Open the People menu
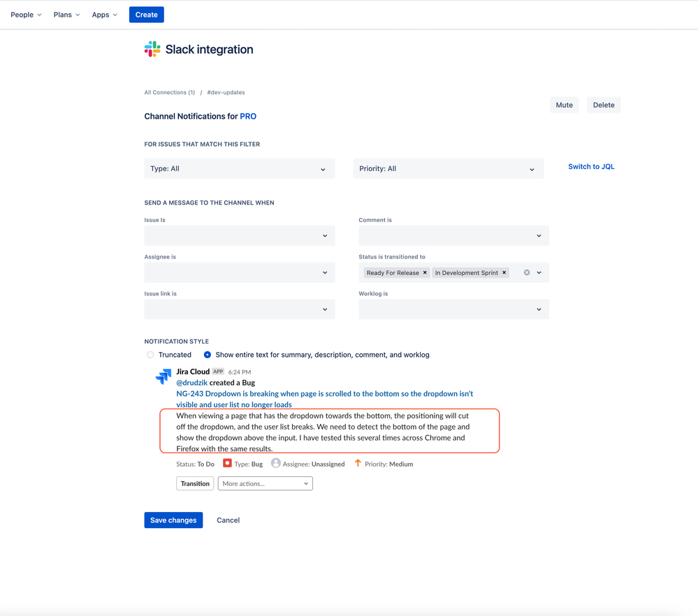The width and height of the screenshot is (698, 616). (x=26, y=15)
